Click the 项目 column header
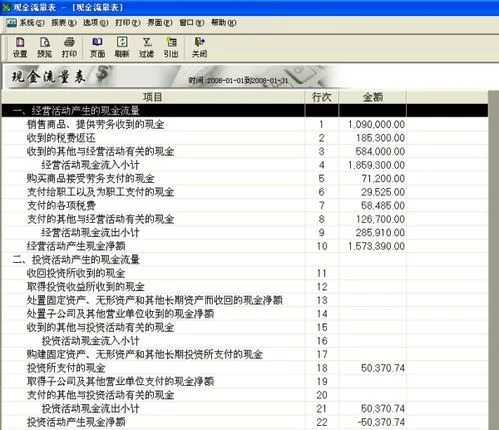Viewport: 499px width, 430px height. [x=153, y=97]
